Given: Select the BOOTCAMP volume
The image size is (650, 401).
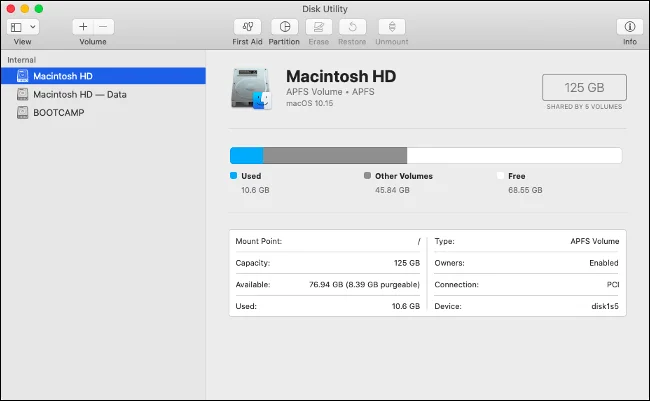Looking at the screenshot, I should click(x=58, y=112).
